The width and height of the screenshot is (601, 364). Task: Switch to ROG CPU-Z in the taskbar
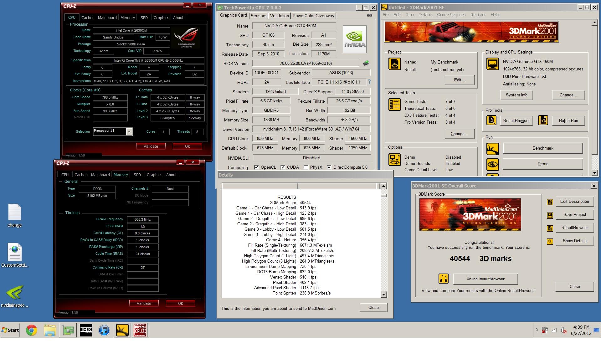[140, 330]
